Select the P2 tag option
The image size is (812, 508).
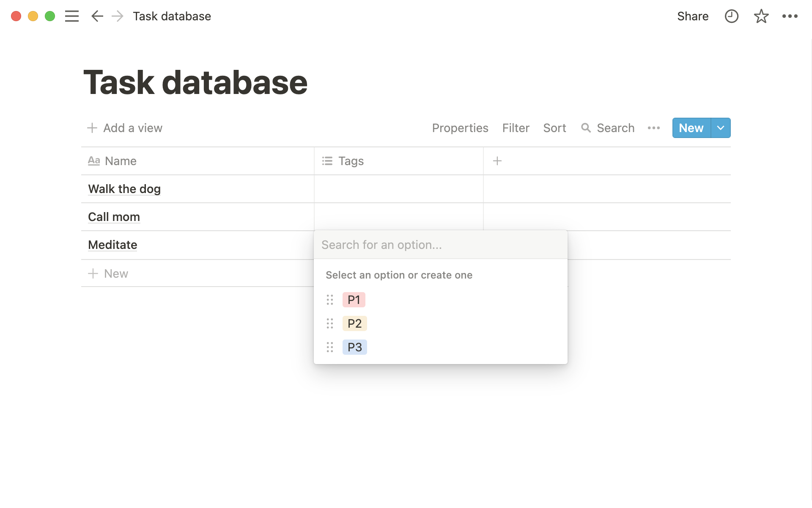(354, 323)
